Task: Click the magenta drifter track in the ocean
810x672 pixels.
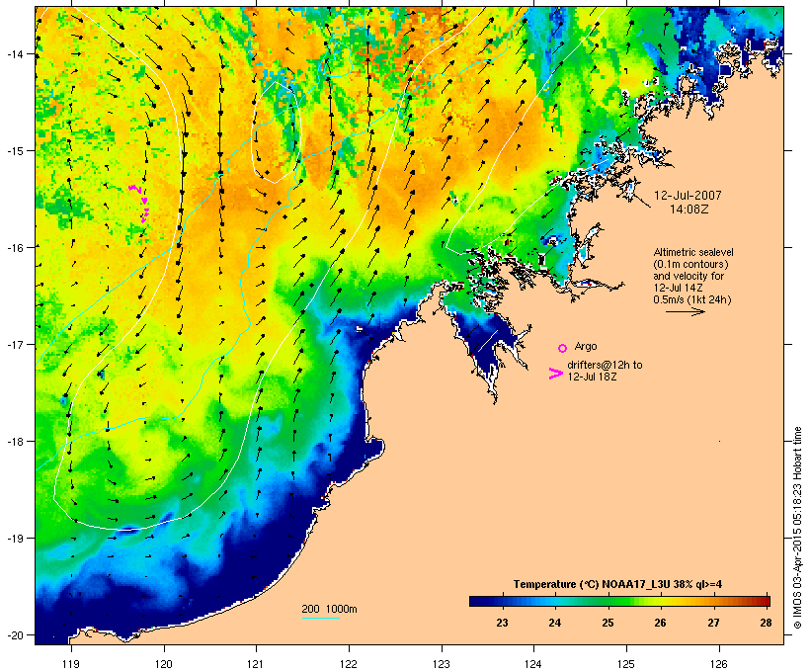Action: (x=139, y=204)
